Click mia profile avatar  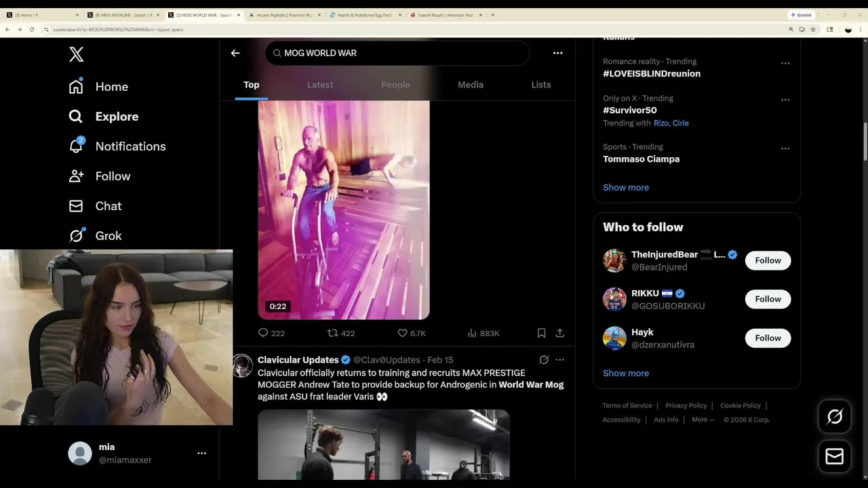point(80,453)
